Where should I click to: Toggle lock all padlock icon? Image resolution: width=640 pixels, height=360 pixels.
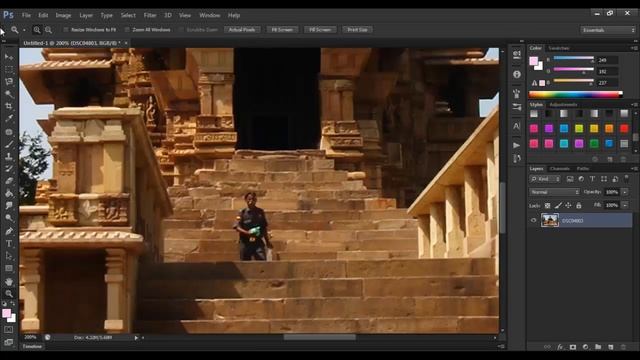[578, 205]
